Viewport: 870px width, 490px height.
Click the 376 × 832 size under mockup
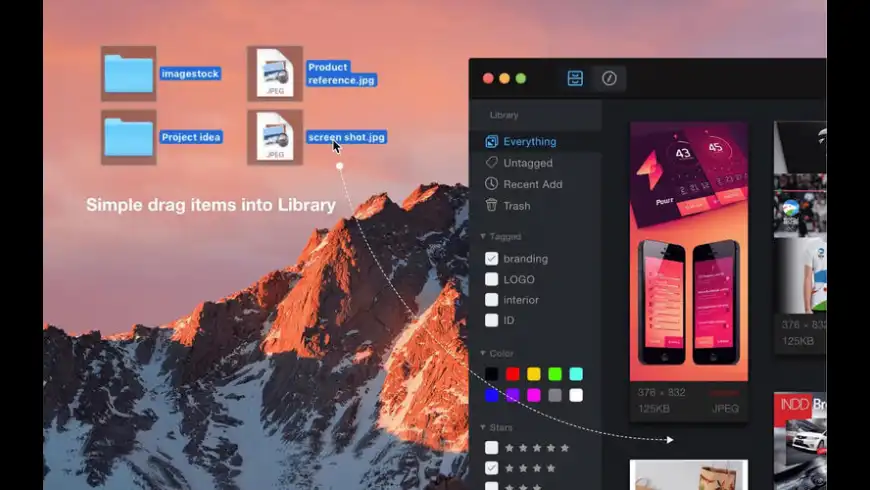point(661,392)
